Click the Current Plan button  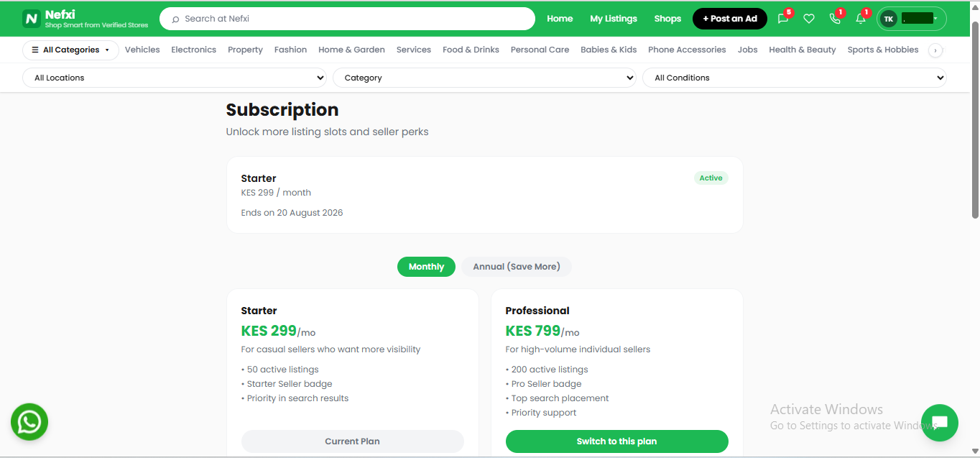(x=352, y=441)
